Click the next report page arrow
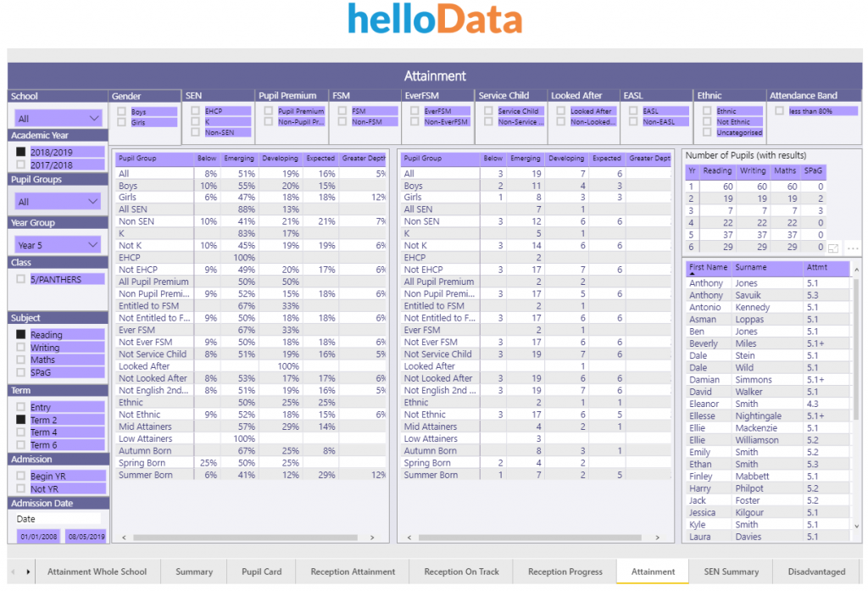 tap(29, 571)
